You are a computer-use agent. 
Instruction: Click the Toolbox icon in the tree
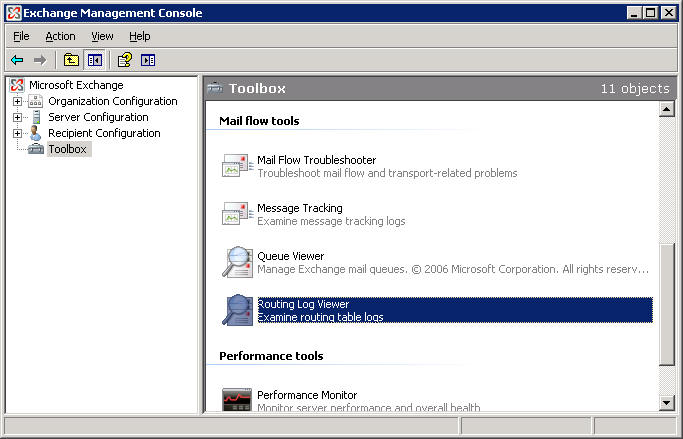click(36, 149)
